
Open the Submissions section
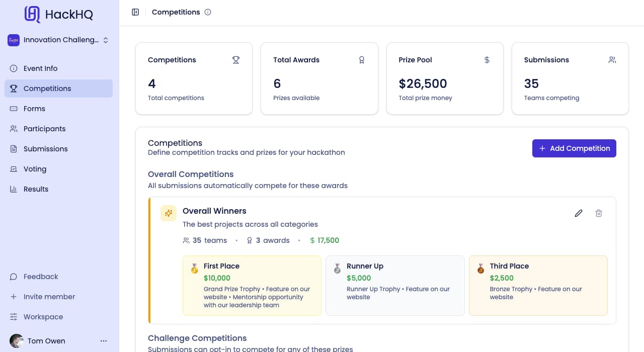click(x=45, y=149)
